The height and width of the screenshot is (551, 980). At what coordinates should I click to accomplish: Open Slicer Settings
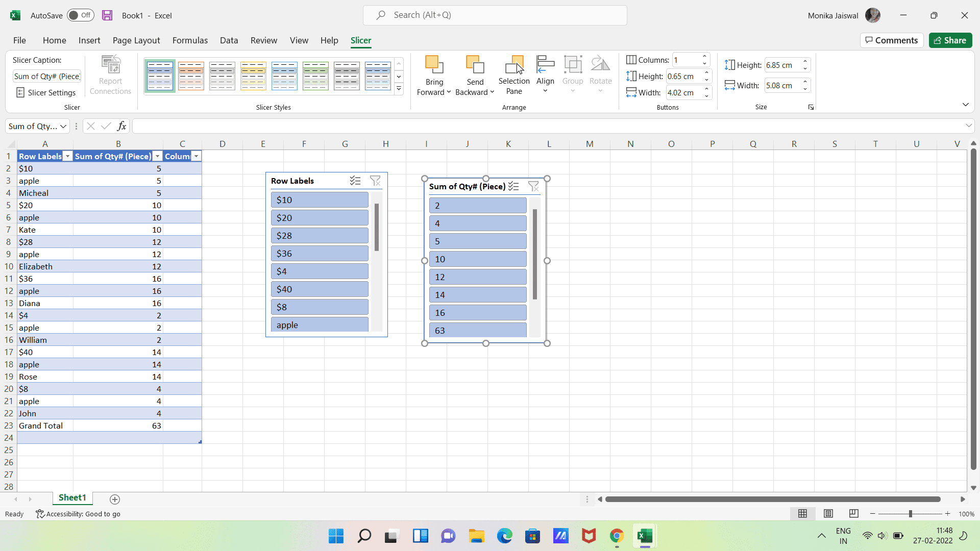click(x=46, y=92)
